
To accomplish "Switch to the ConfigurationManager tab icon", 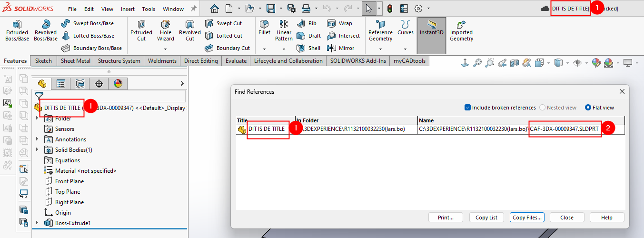I will pos(80,84).
